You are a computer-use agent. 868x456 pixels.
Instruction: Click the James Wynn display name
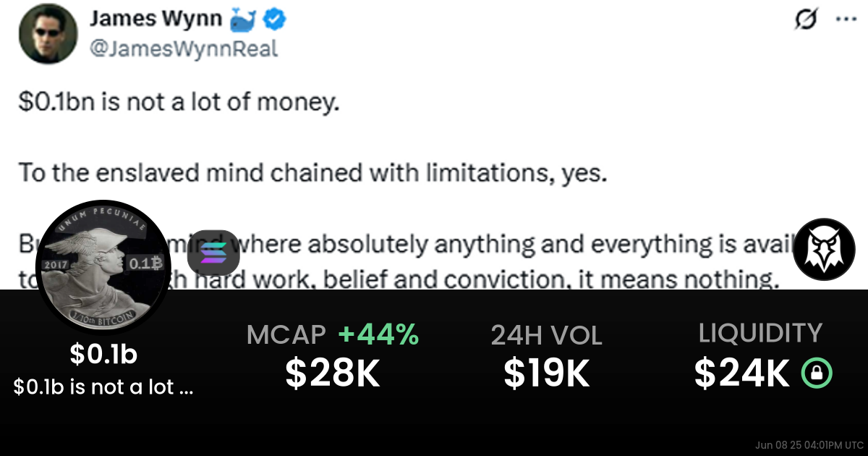click(156, 20)
